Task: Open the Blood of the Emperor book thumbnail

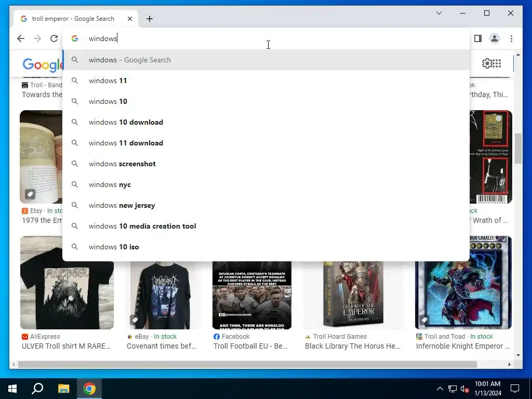Action: (353, 295)
